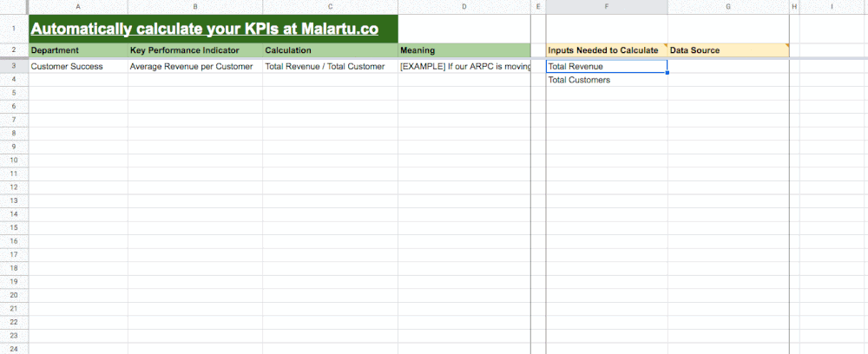Select the Calculation header cell
The width and height of the screenshot is (868, 354).
[x=331, y=50]
